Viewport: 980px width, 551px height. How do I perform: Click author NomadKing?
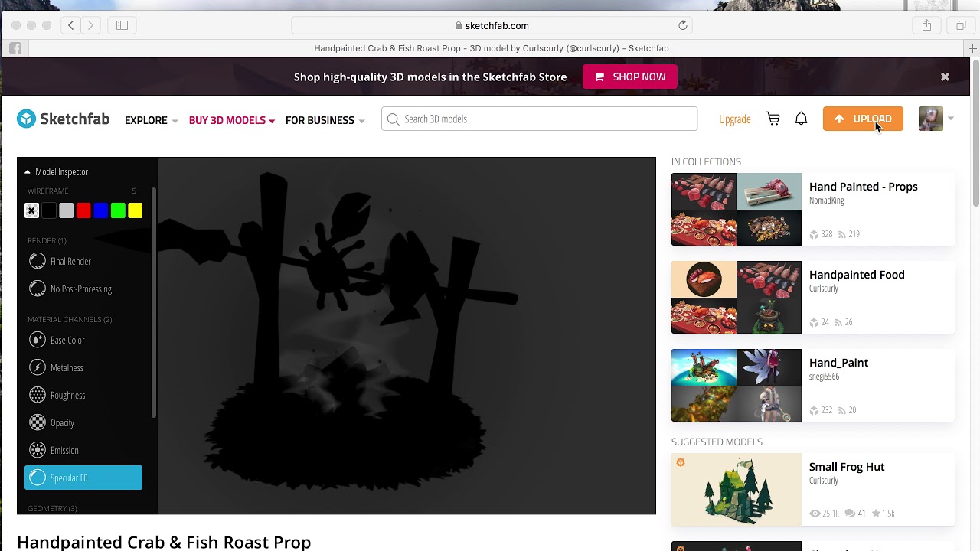(827, 201)
